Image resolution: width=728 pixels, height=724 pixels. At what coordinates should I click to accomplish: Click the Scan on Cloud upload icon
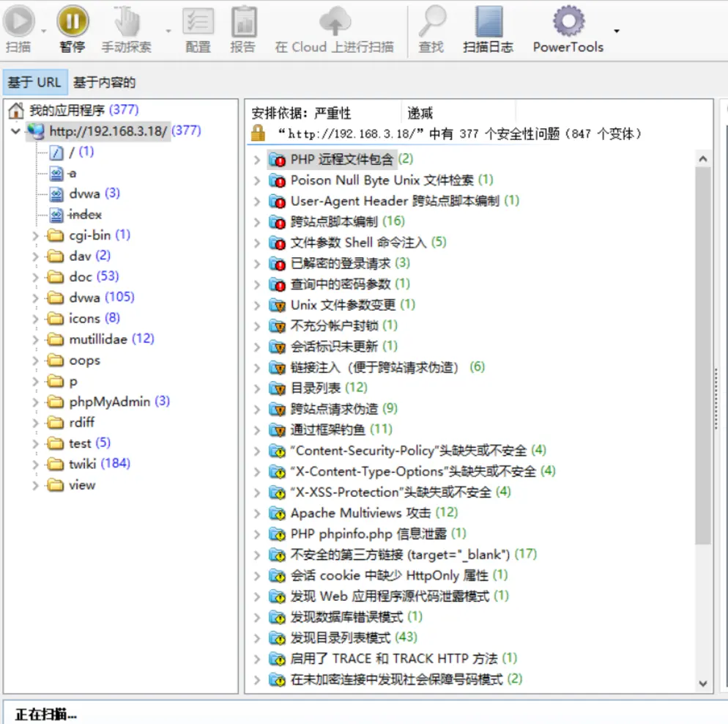pos(335,21)
